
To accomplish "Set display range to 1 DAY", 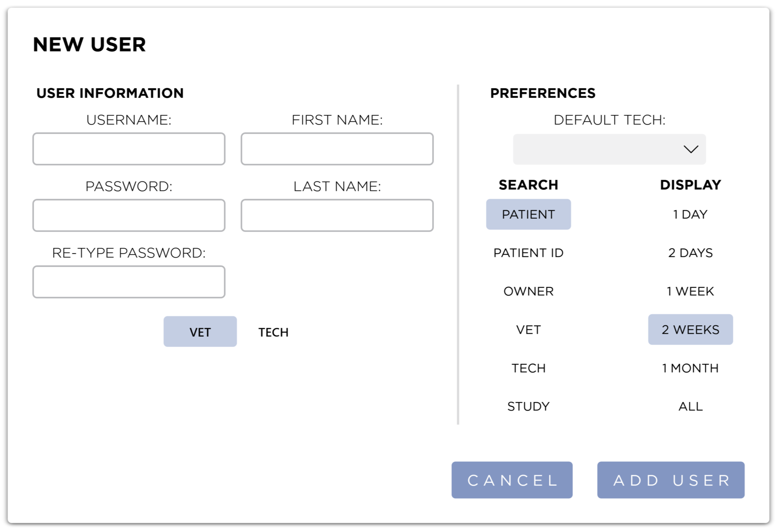I will pos(690,214).
